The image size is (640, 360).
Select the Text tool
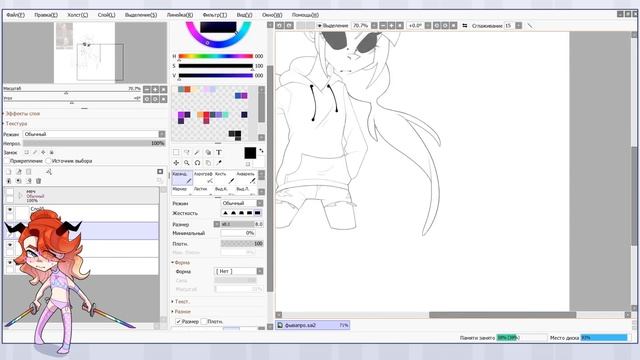click(219, 152)
